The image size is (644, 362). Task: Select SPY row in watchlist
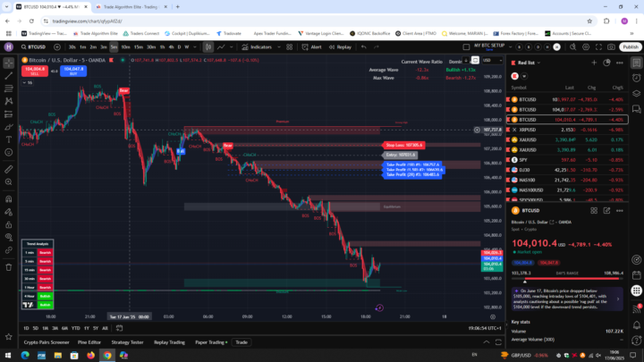click(567, 160)
